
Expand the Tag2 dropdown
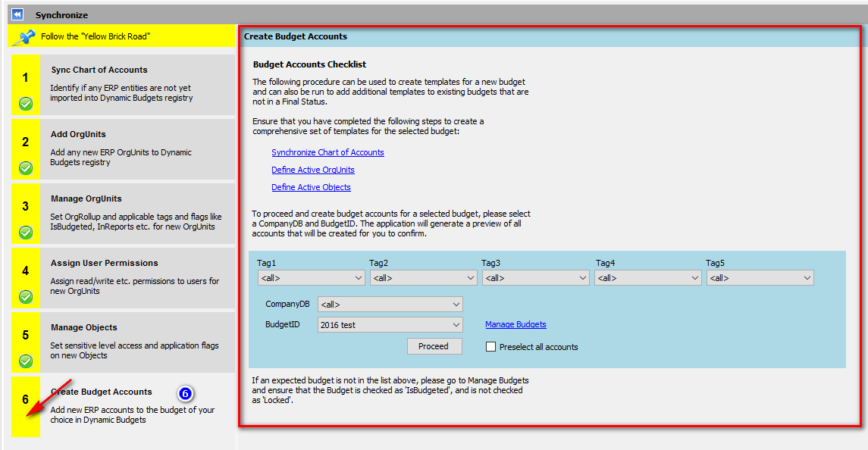424,278
